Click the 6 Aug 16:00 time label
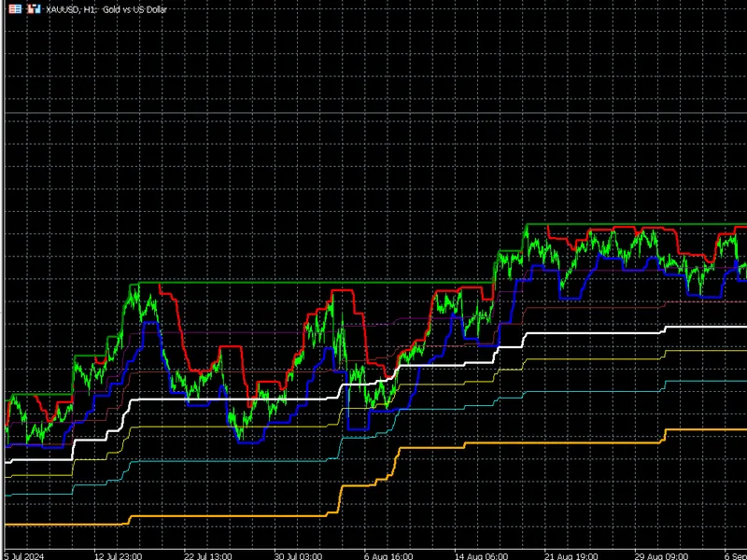 coord(388,555)
